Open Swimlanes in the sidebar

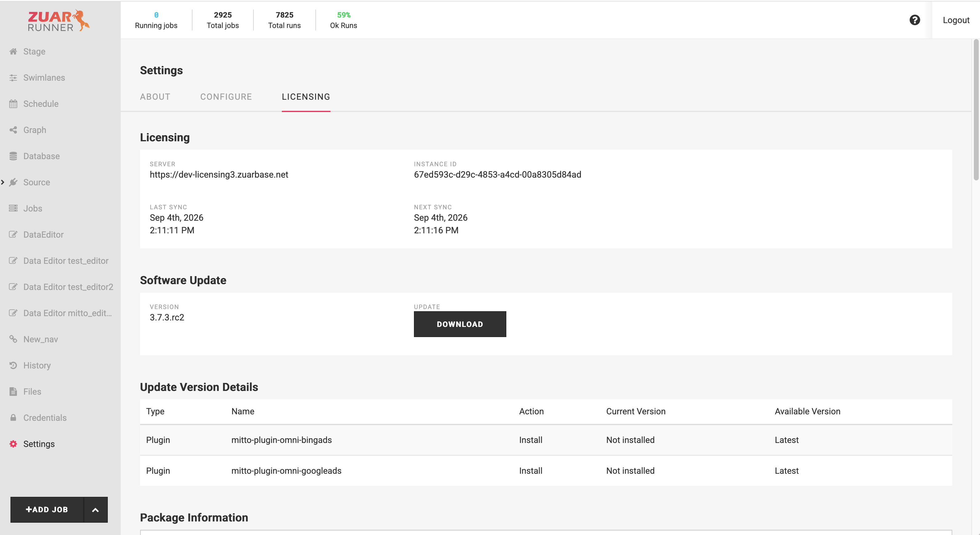(x=44, y=78)
